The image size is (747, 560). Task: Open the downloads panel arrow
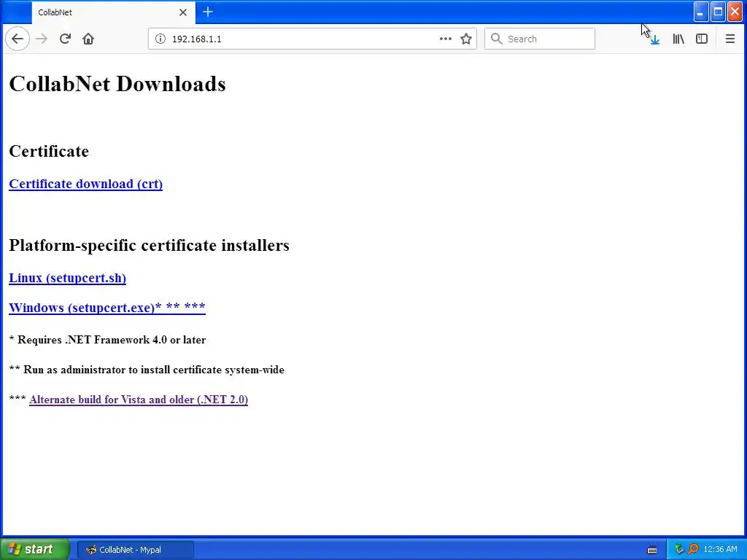[655, 39]
